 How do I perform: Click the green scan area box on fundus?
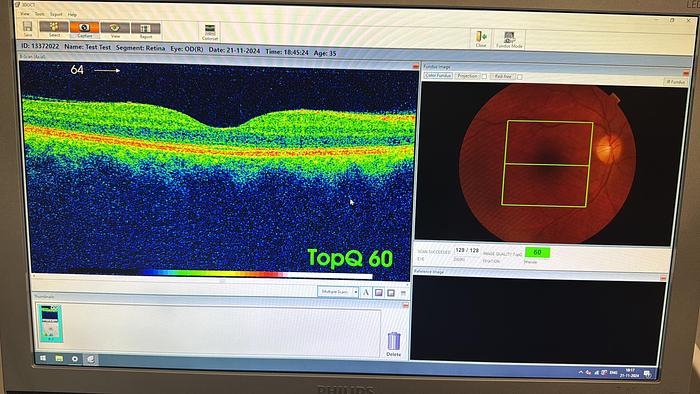(547, 164)
